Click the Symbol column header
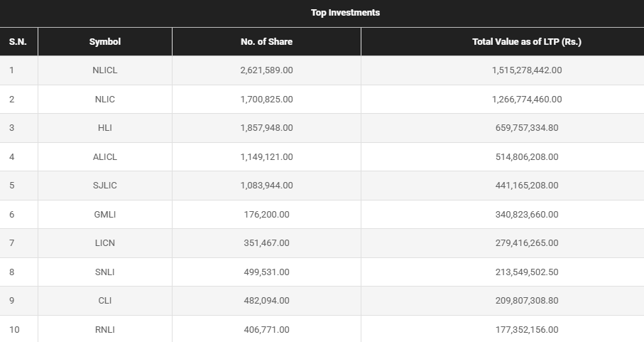 (104, 42)
